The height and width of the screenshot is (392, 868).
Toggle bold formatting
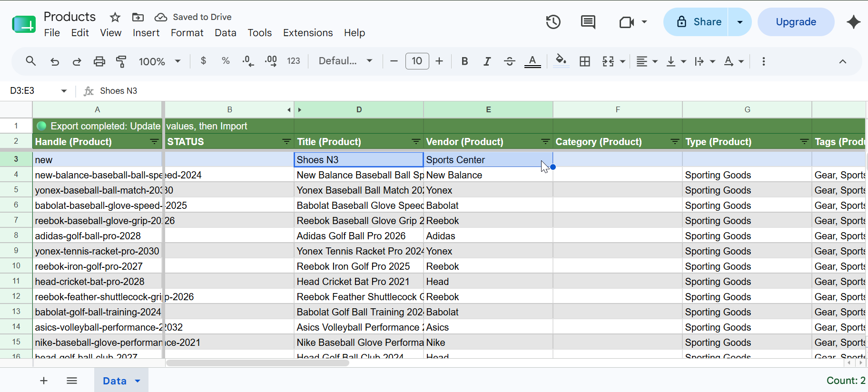pyautogui.click(x=465, y=61)
